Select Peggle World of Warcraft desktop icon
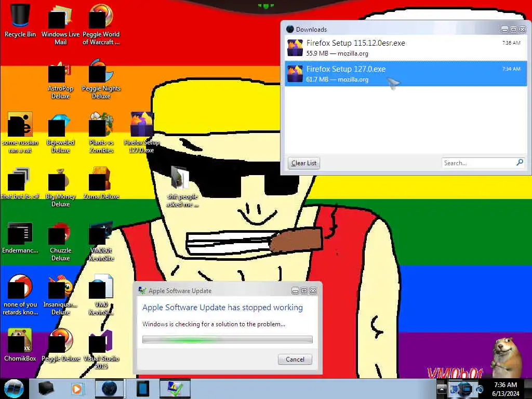532x399 pixels. 101,24
